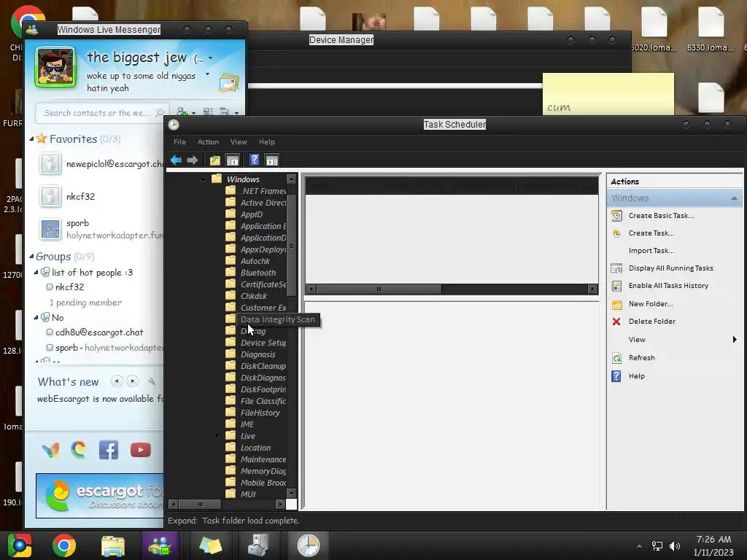
Task: Click the Up one level folder toolbar icon
Action: tap(215, 160)
